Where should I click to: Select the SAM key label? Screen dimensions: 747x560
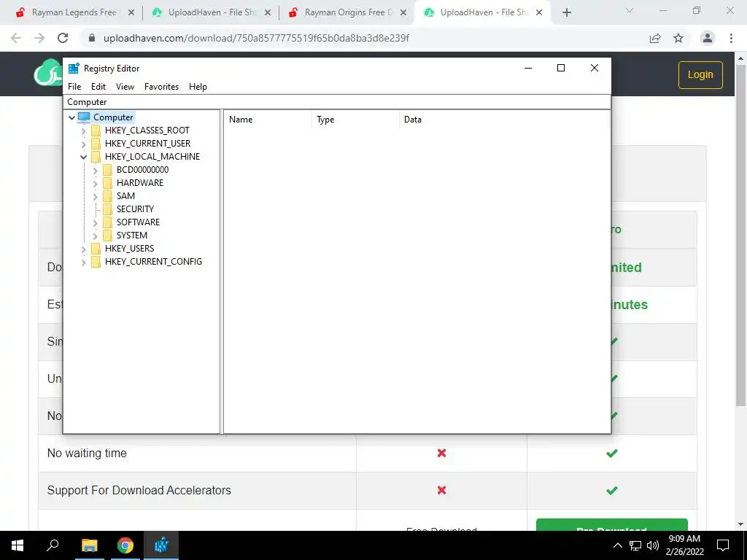pyautogui.click(x=125, y=195)
